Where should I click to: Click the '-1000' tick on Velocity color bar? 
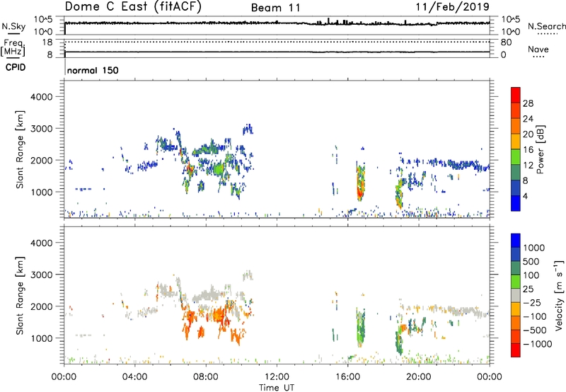(538, 344)
